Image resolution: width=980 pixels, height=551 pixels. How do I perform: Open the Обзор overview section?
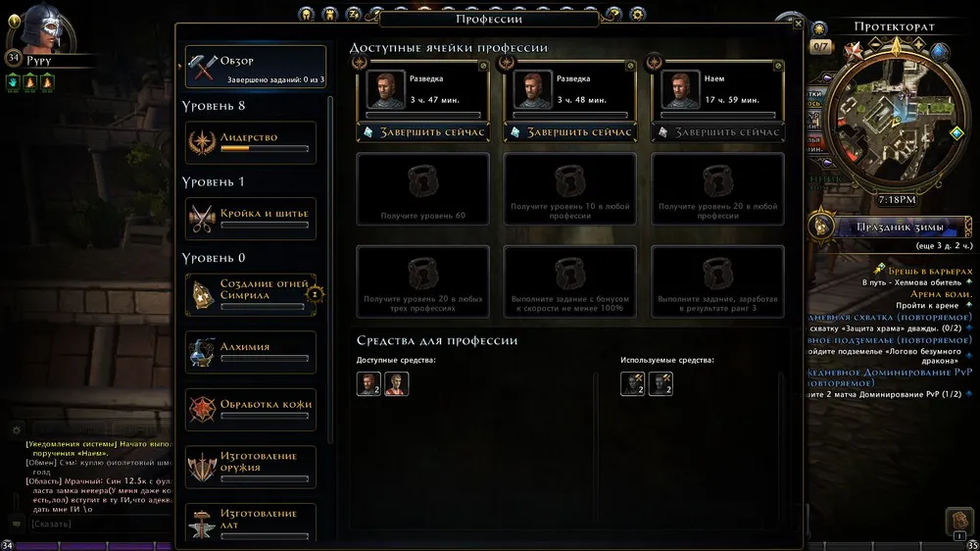click(x=256, y=67)
